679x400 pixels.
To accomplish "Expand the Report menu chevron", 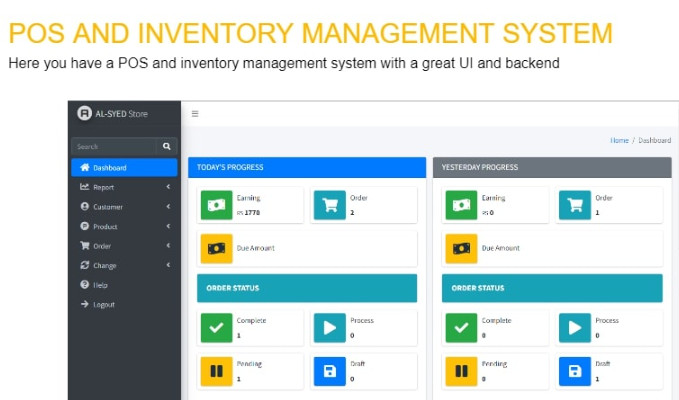I will 168,187.
